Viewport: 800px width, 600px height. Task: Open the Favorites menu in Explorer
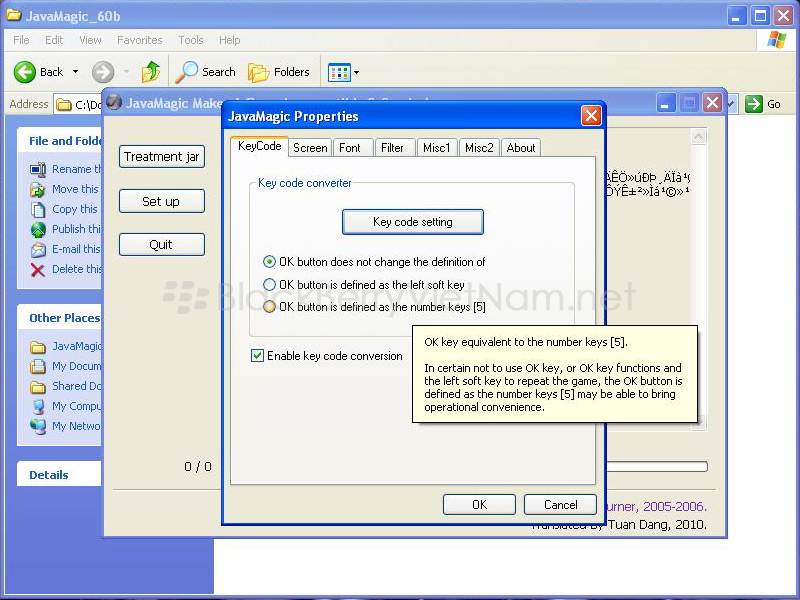[x=139, y=40]
